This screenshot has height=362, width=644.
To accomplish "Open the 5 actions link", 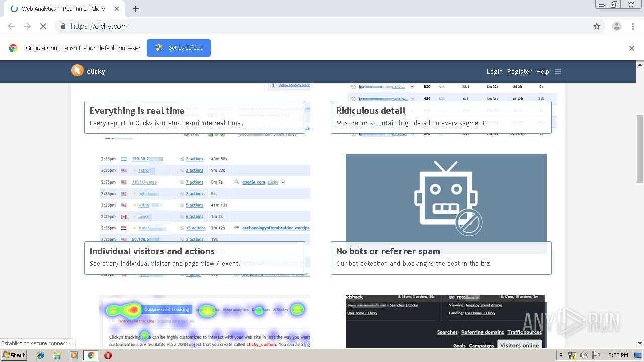I will (x=195, y=205).
